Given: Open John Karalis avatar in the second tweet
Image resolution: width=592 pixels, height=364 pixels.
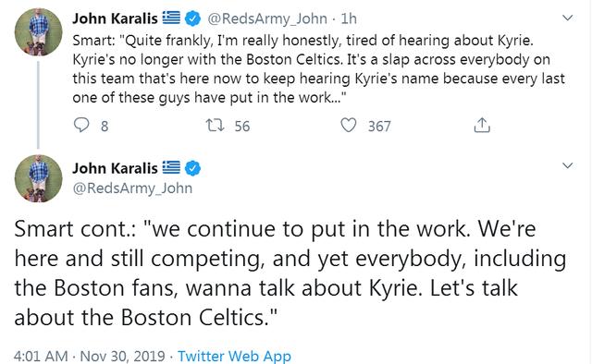Looking at the screenshot, I should [x=38, y=178].
